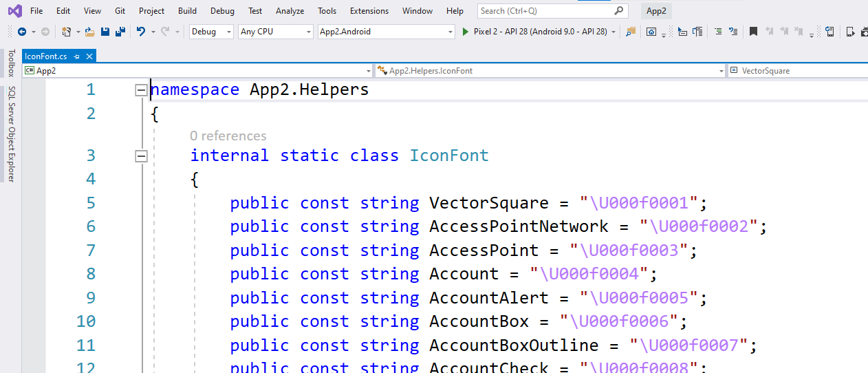The height and width of the screenshot is (373, 868).
Task: Click the App2 solution name button
Action: (x=657, y=10)
